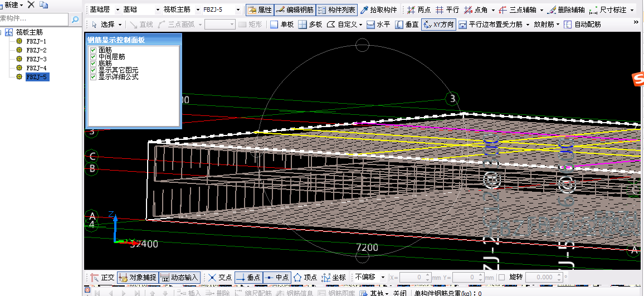This screenshot has width=644, height=296.
Task: Select FBZJ-3 in the component tree
Action: 36,59
